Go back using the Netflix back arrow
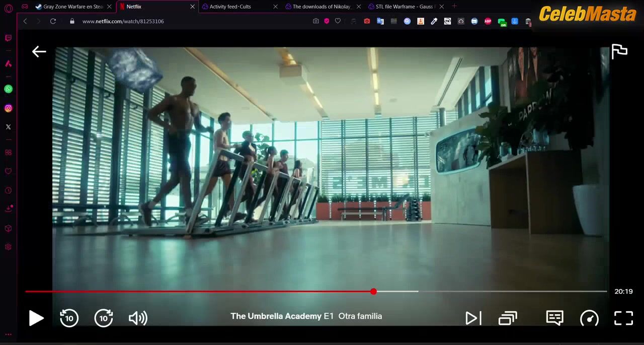 point(39,51)
